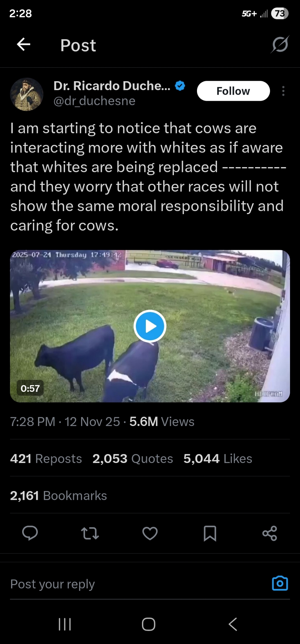
Task: Tap the repost arrows icon
Action: (90, 533)
